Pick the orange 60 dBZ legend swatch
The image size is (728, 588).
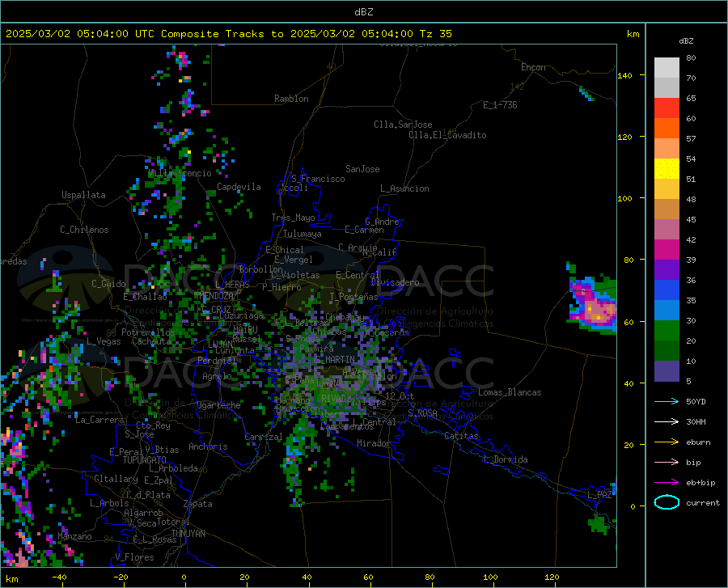(x=667, y=129)
